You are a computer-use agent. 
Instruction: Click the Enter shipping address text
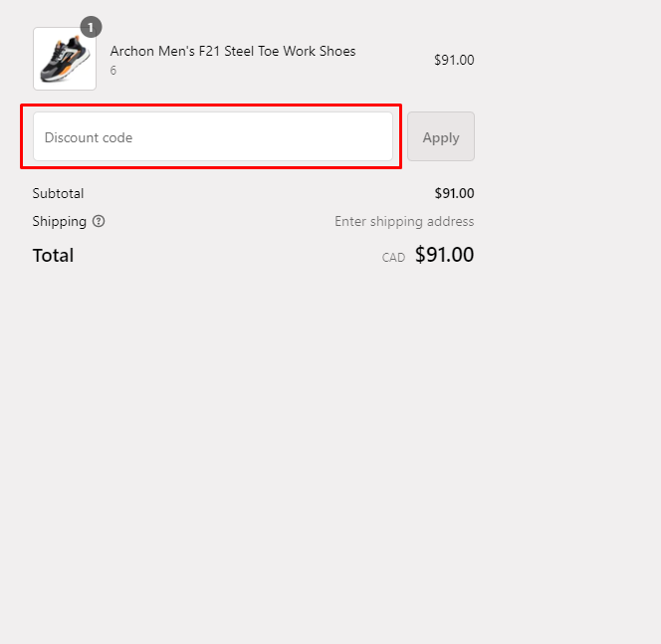coord(404,221)
